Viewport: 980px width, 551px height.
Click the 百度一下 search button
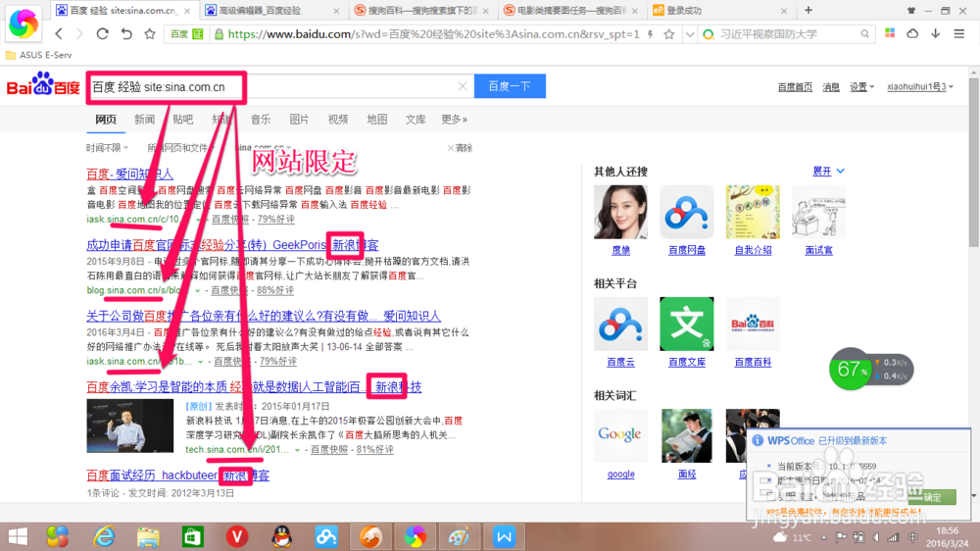[510, 86]
